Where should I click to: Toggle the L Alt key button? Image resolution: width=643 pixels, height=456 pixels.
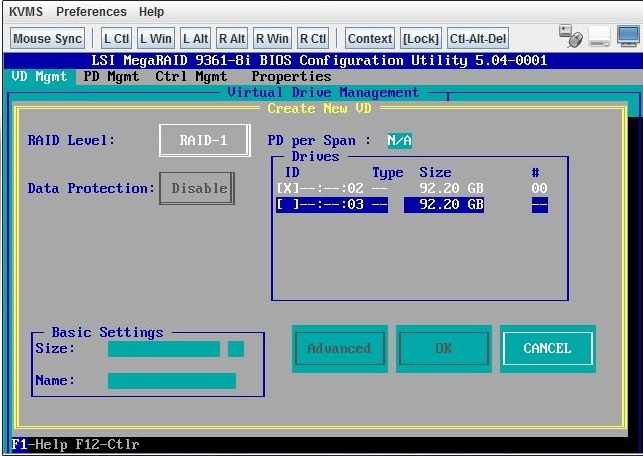pos(196,38)
